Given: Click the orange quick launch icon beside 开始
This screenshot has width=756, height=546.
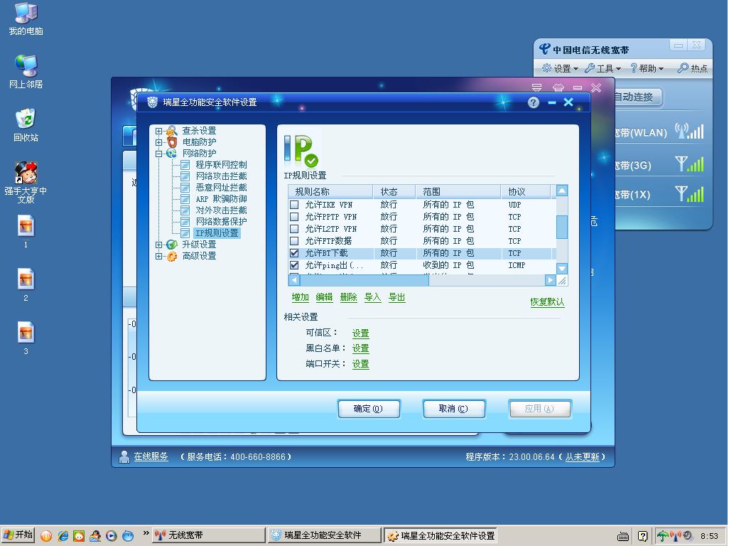Looking at the screenshot, I should pyautogui.click(x=46, y=536).
